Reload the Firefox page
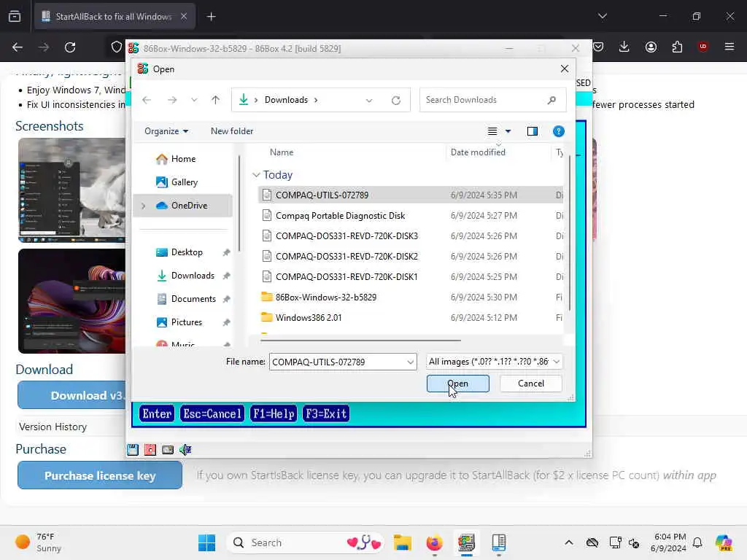 pyautogui.click(x=70, y=47)
